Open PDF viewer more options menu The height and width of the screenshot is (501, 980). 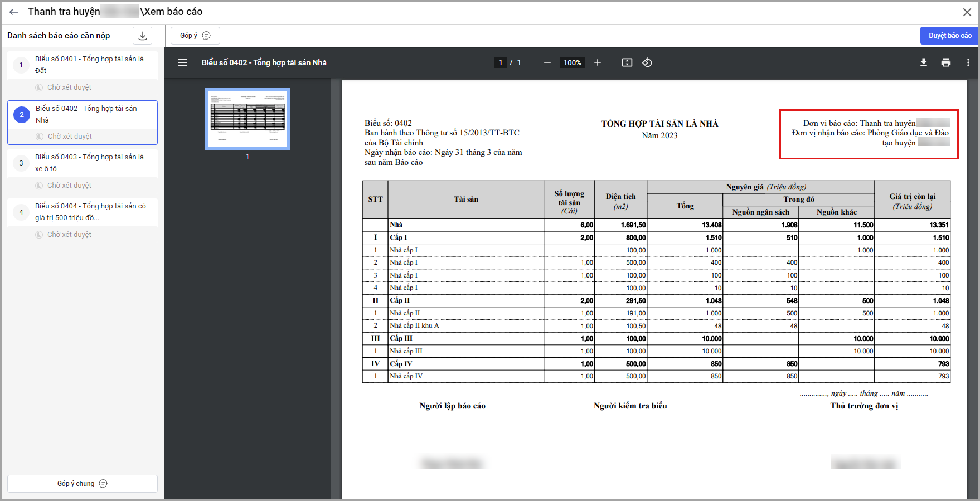pos(968,62)
